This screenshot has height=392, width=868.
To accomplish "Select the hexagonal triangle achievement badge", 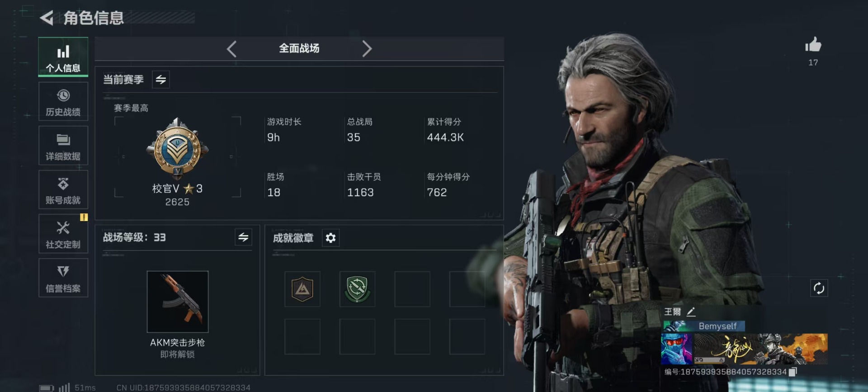I will click(302, 289).
